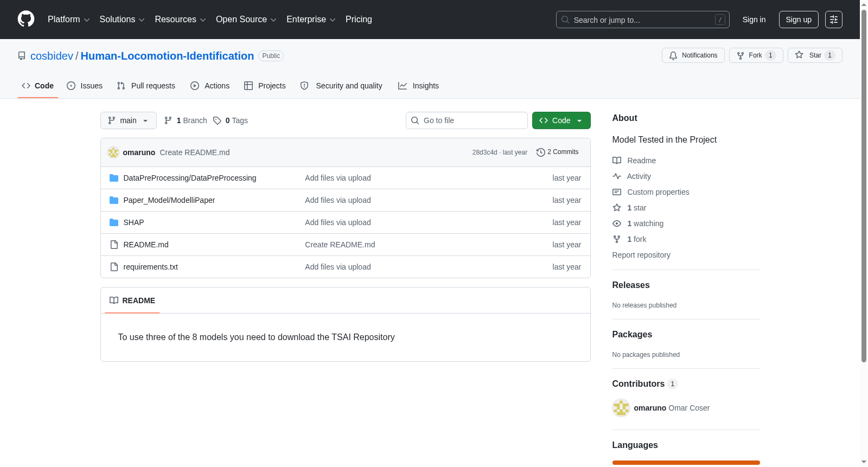The height and width of the screenshot is (467, 868).
Task: Open the Pricing page
Action: click(x=359, y=20)
